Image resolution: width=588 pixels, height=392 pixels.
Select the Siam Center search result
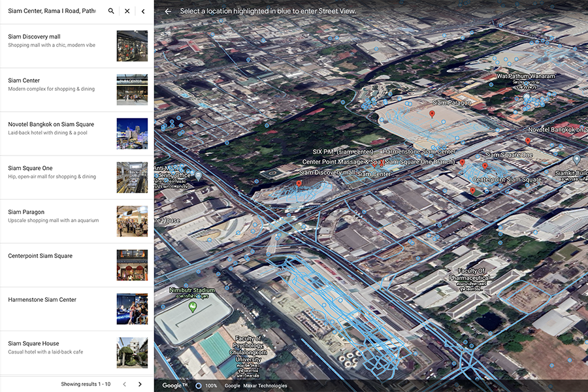tap(59, 84)
